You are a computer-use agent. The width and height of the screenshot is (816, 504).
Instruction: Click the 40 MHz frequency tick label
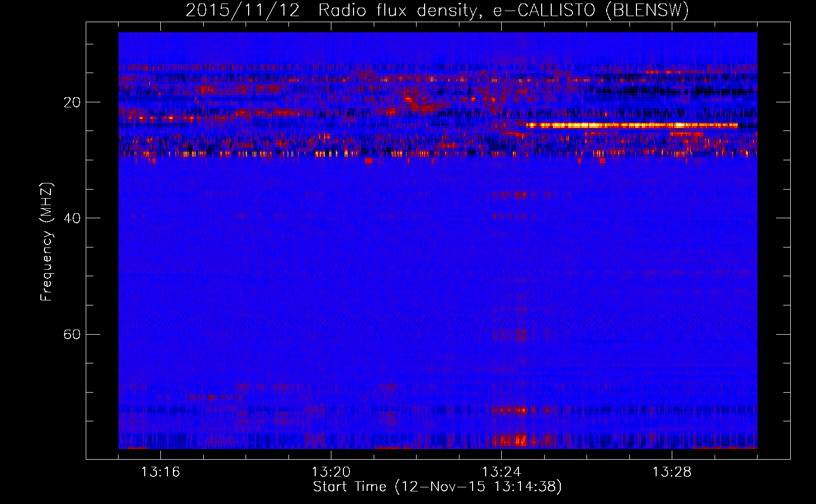(x=72, y=218)
